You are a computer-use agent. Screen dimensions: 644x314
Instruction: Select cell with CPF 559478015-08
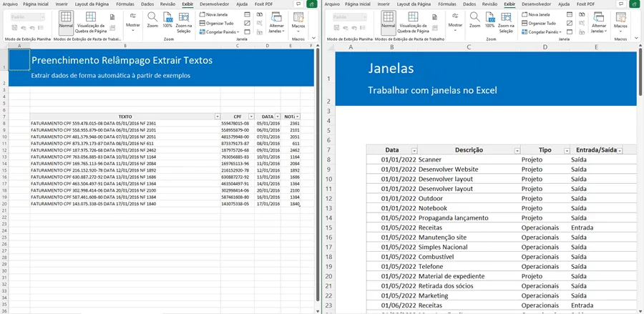pos(238,123)
